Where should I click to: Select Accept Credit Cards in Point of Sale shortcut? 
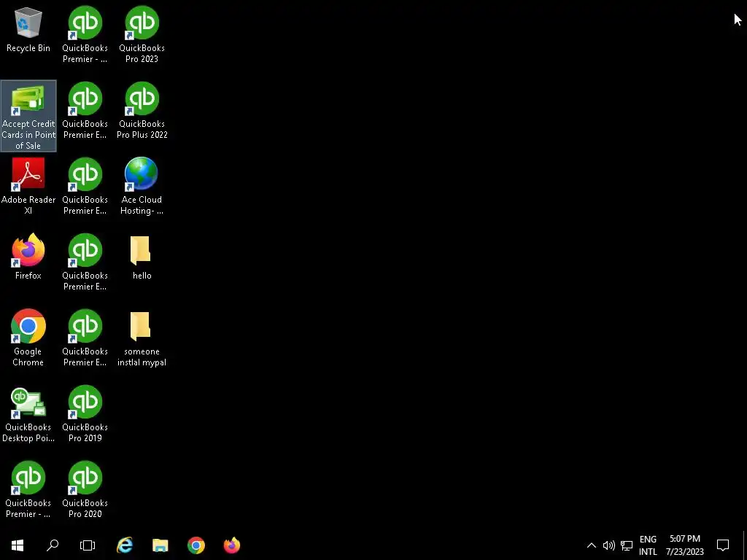click(28, 116)
